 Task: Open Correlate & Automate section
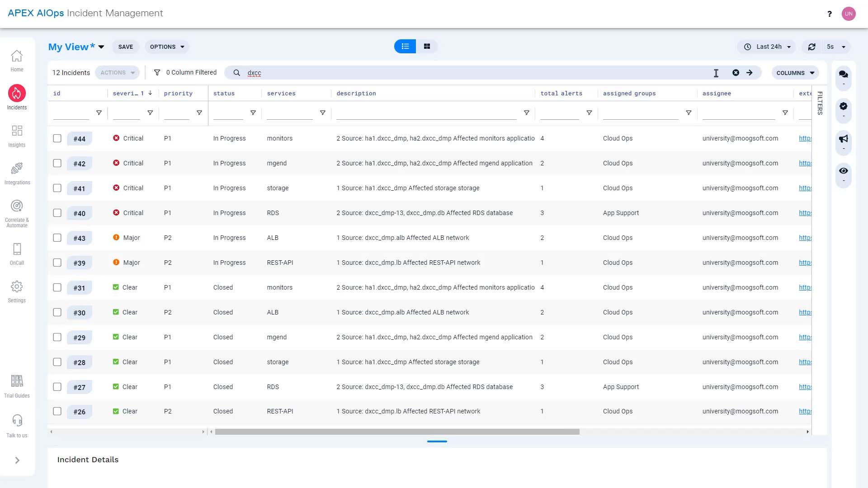tap(17, 213)
